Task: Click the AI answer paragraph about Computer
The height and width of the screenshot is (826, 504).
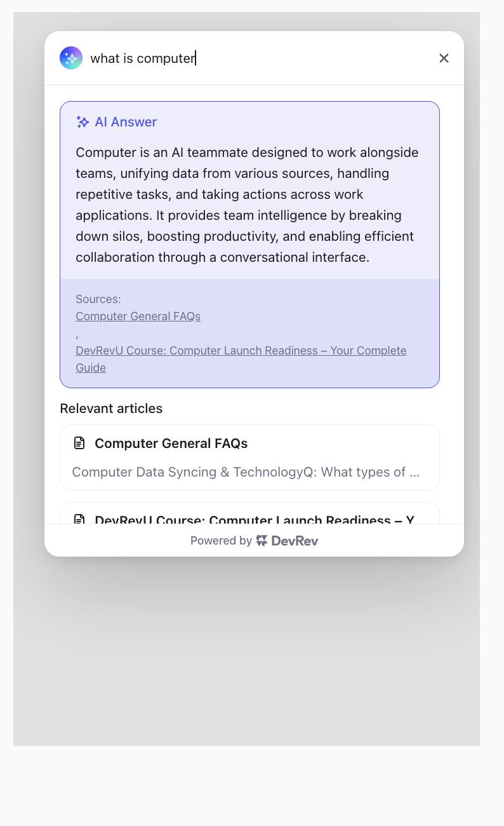Action: [248, 205]
